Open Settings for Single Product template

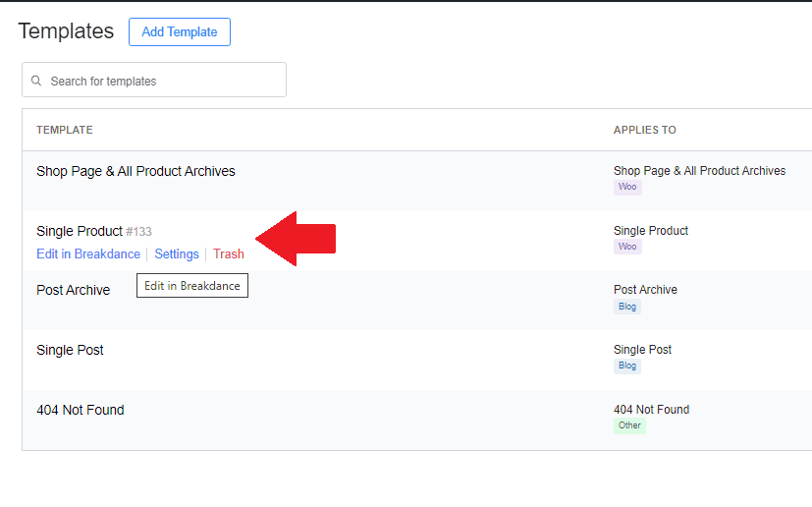click(x=177, y=253)
